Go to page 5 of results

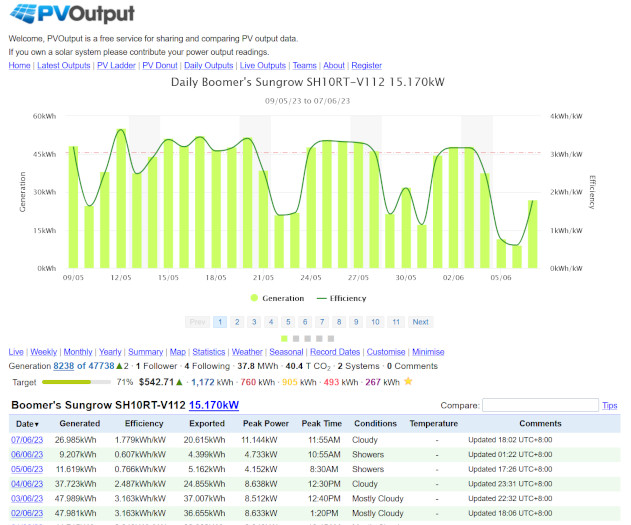point(288,322)
